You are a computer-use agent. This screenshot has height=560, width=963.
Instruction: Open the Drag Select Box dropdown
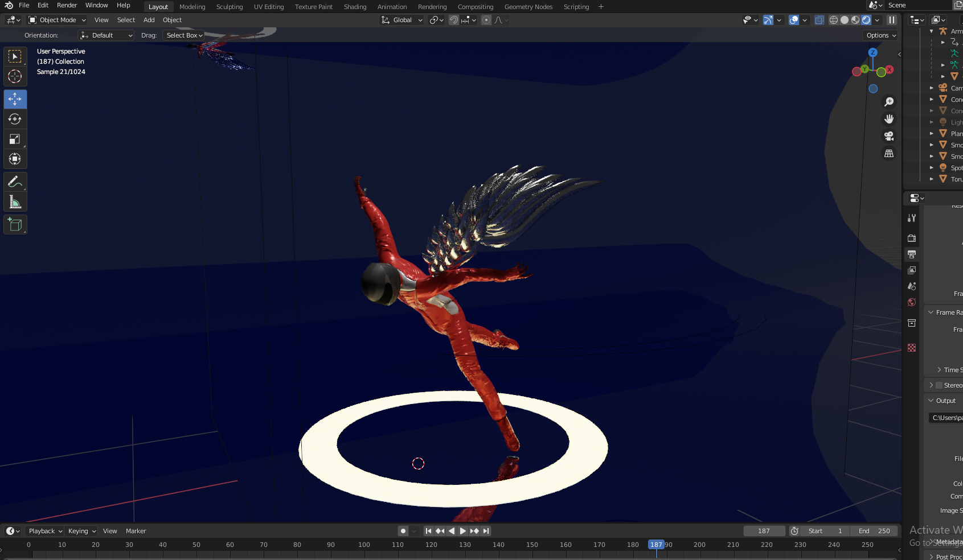184,35
